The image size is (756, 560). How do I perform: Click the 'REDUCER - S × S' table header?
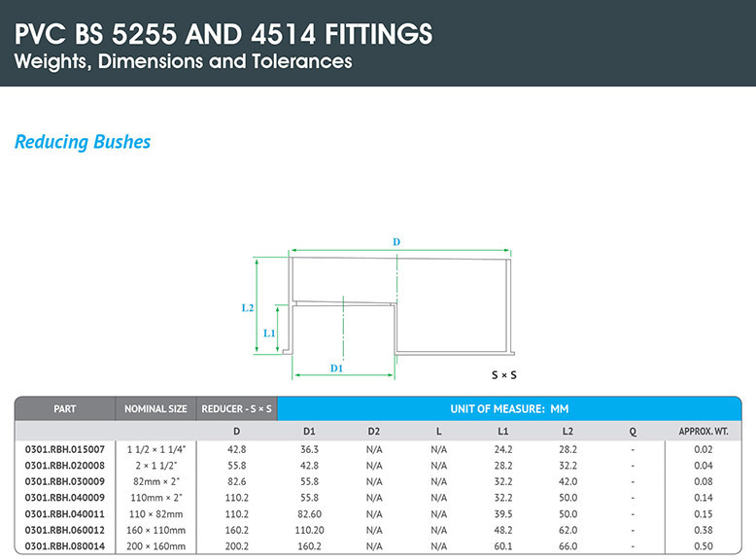click(x=236, y=409)
